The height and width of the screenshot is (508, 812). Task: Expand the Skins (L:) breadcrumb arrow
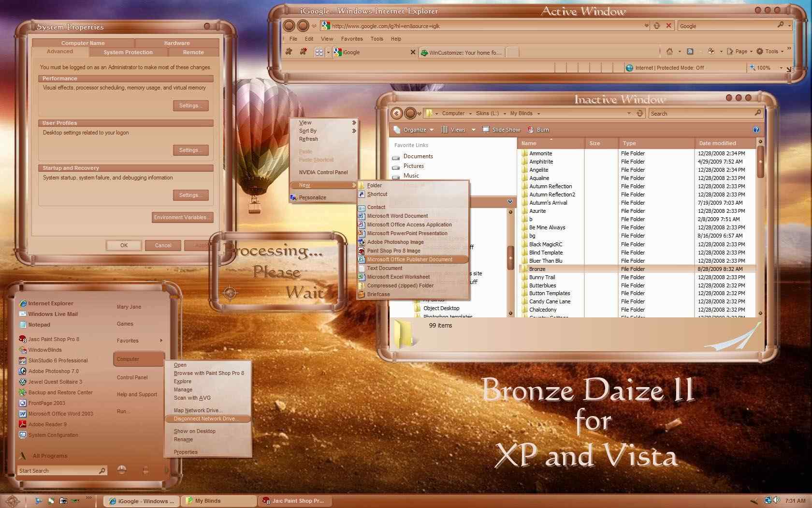click(x=505, y=114)
